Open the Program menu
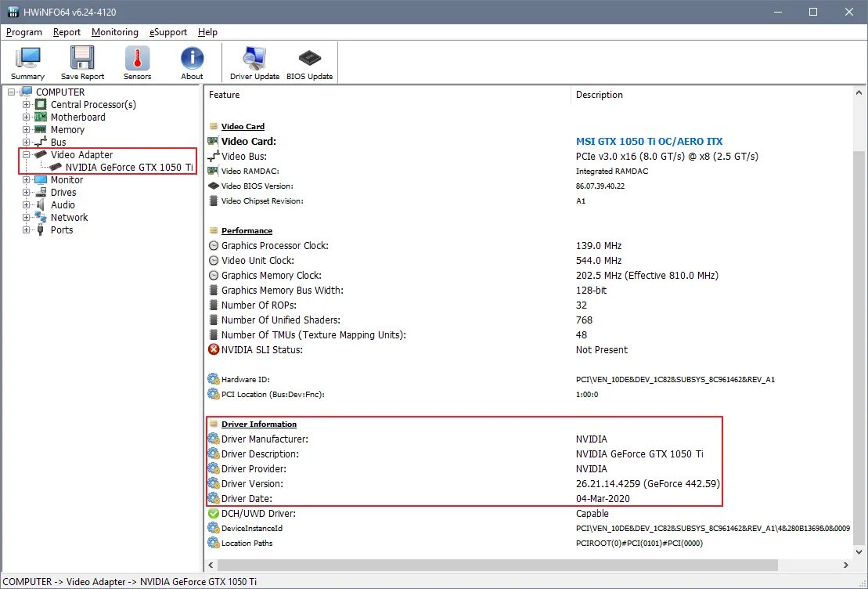868x589 pixels. [23, 32]
